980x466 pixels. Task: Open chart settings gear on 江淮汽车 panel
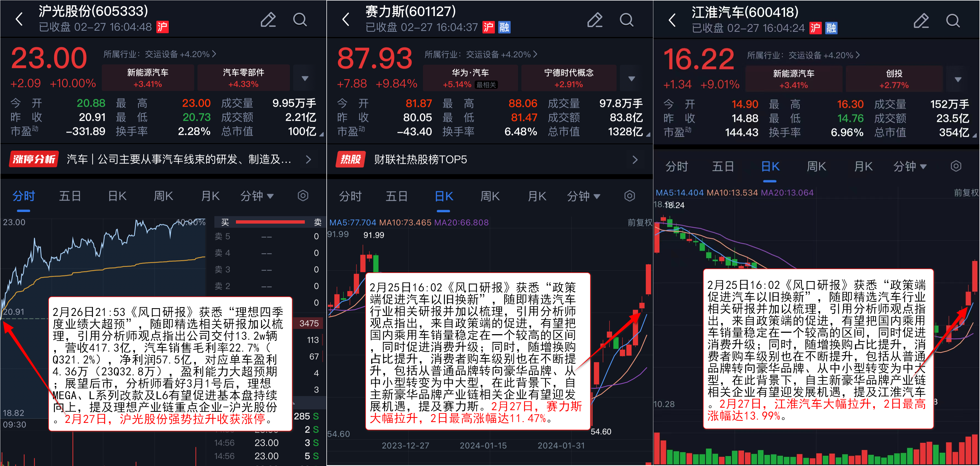[956, 166]
